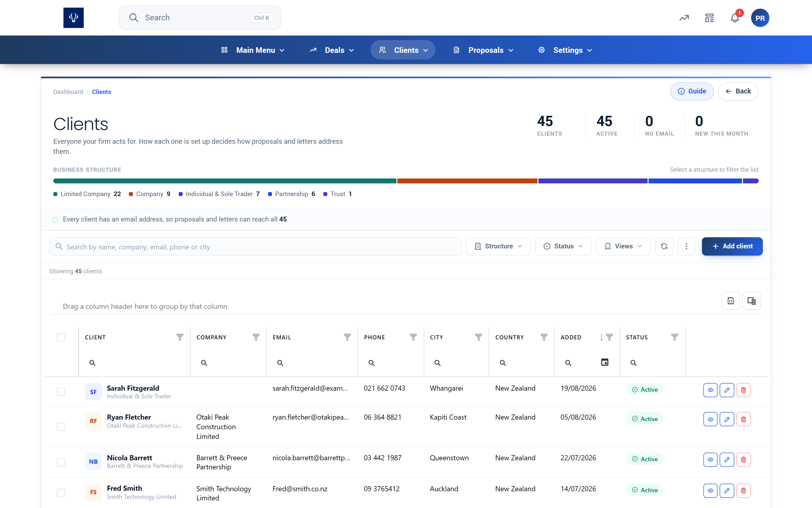Screen dimensions: 812x508
Task: Open the Client column search operator
Action: pyautogui.click(x=92, y=363)
